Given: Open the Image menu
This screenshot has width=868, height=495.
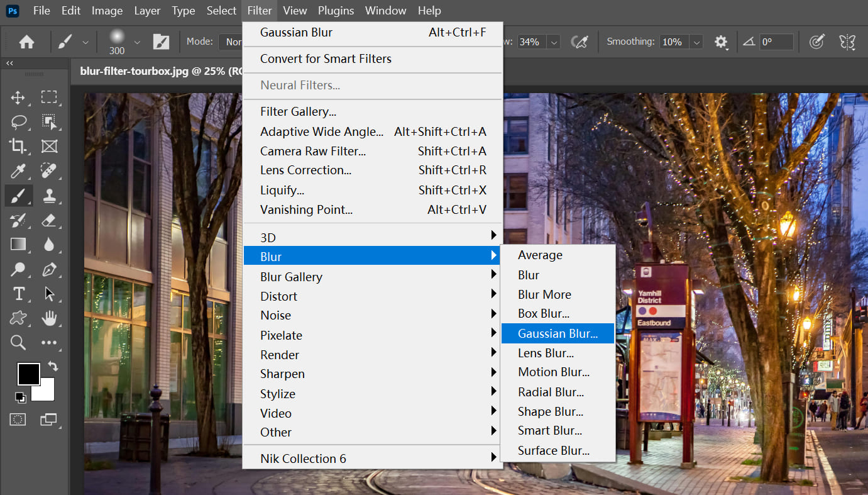Looking at the screenshot, I should click(x=107, y=11).
